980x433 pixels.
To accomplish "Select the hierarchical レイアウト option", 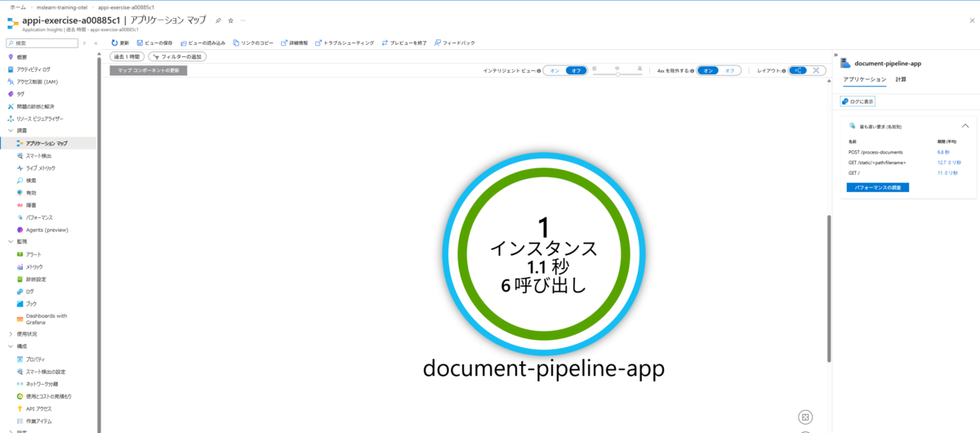I will pyautogui.click(x=798, y=70).
